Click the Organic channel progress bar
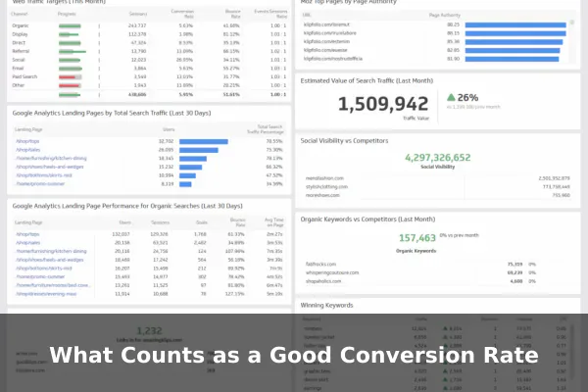This screenshot has height=392, width=588. coord(70,25)
